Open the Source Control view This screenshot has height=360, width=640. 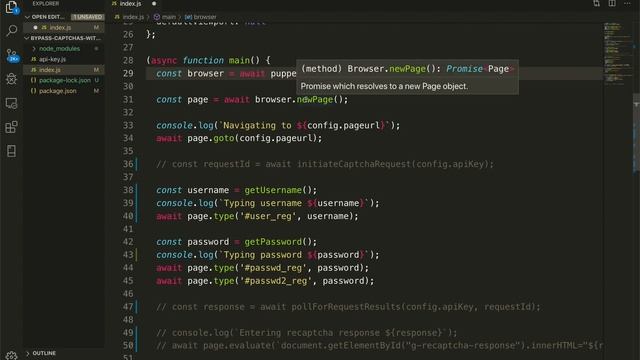[x=12, y=55]
